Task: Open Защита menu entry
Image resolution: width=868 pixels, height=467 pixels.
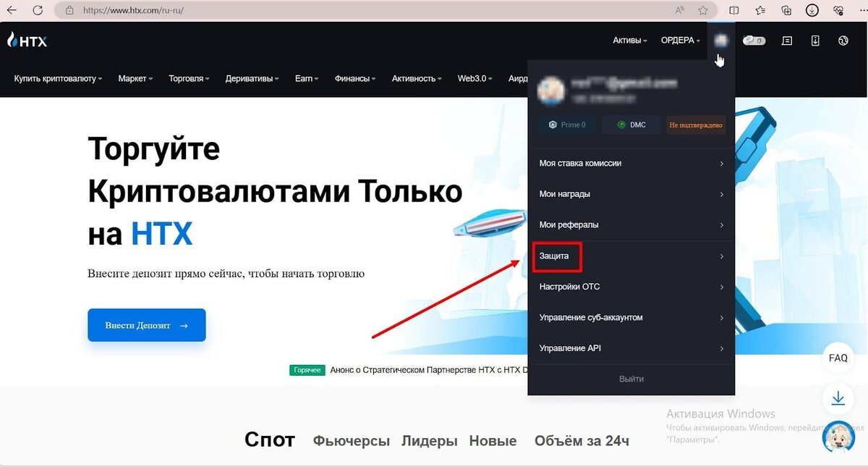Action: [631, 256]
